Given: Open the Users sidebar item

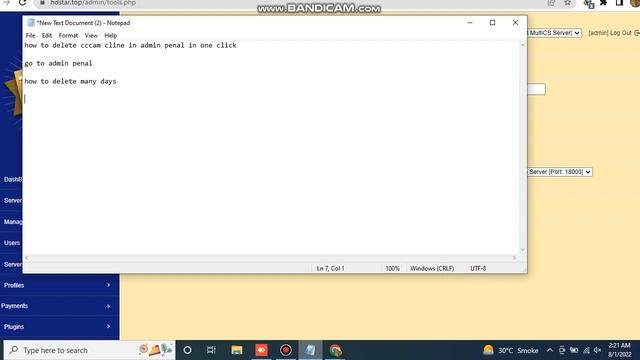Looking at the screenshot, I should coord(11,243).
